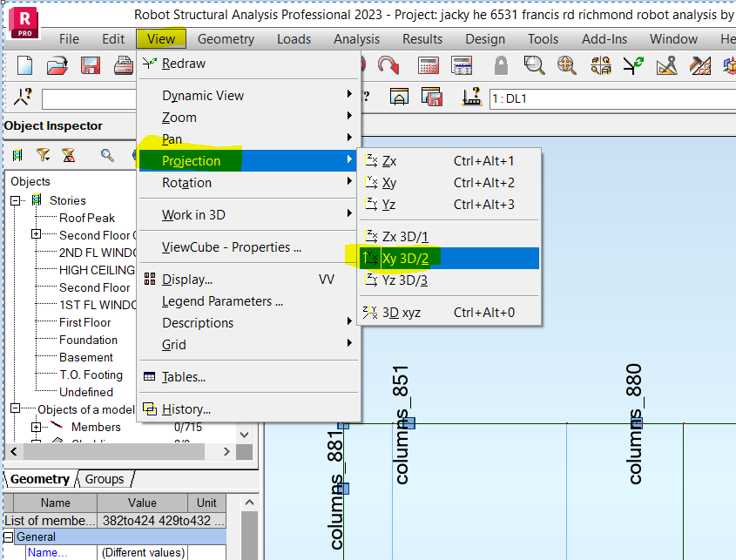
Task: Click the lock icon on the toolbar
Action: pyautogui.click(x=502, y=64)
